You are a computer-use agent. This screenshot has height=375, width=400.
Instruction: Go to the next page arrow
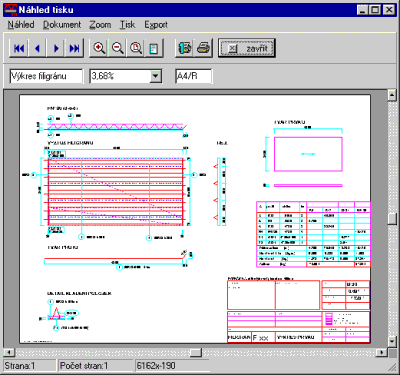(56, 49)
